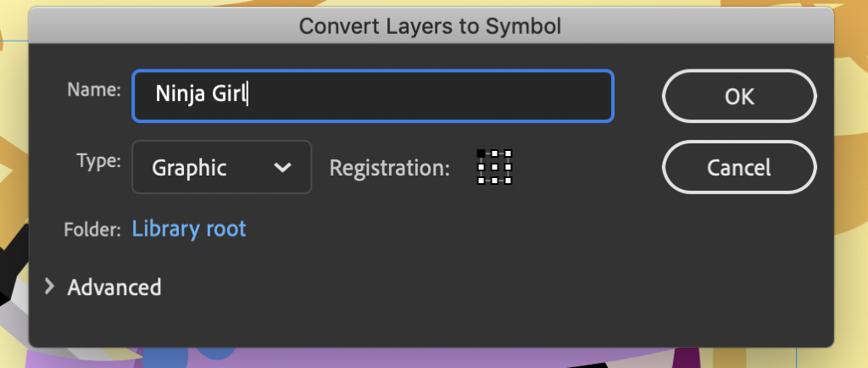This screenshot has height=368, width=868.
Task: Click in the Name field containing Ninja Girl
Action: click(373, 95)
